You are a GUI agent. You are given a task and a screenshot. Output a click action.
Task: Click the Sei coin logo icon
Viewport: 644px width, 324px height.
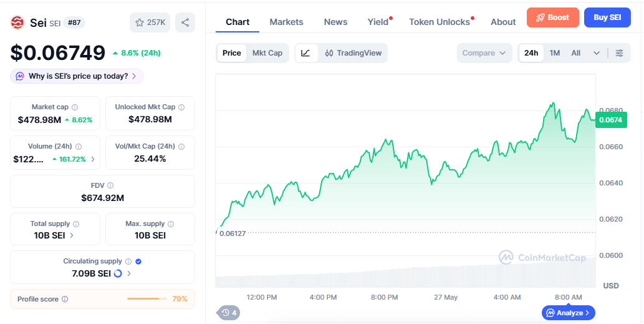coord(17,22)
